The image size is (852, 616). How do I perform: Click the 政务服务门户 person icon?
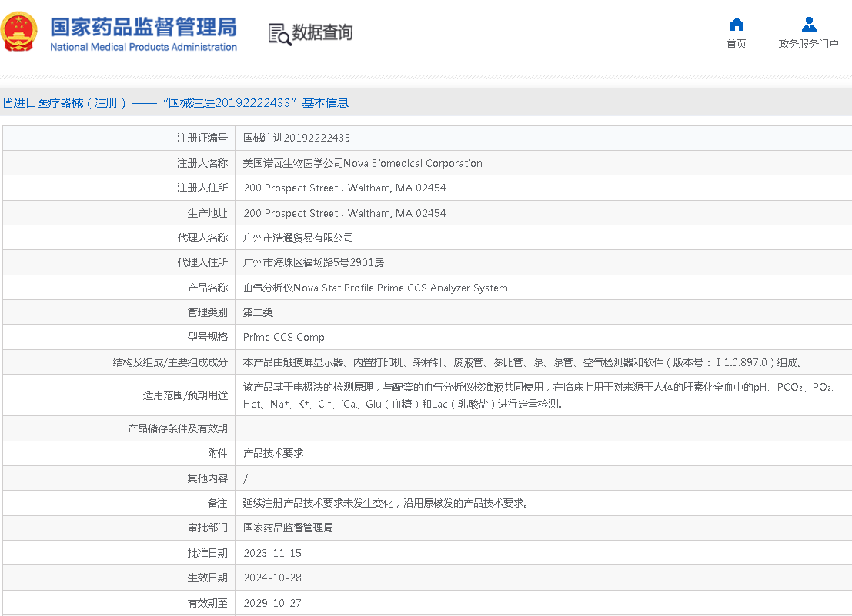point(808,25)
